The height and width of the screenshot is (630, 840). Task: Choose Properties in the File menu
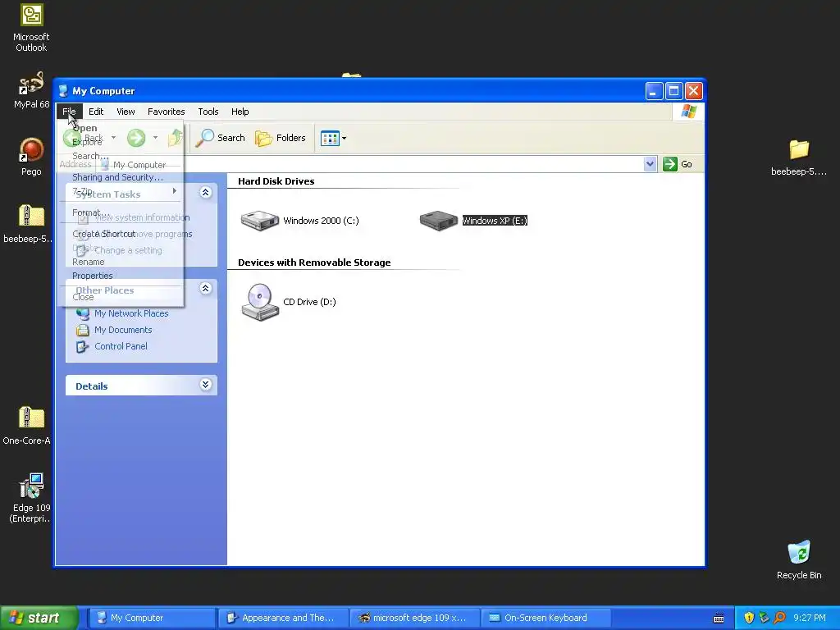point(121,276)
